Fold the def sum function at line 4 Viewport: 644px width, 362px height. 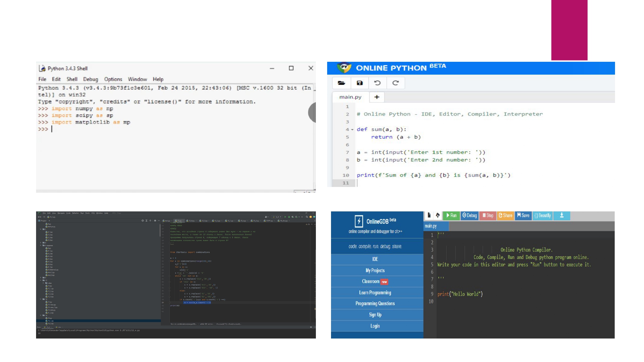(352, 130)
